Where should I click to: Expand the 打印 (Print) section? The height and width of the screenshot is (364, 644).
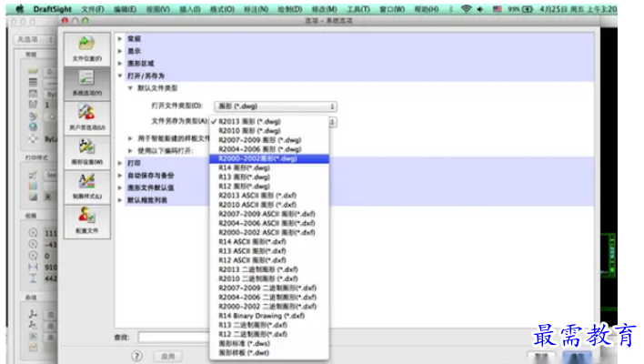coord(120,163)
